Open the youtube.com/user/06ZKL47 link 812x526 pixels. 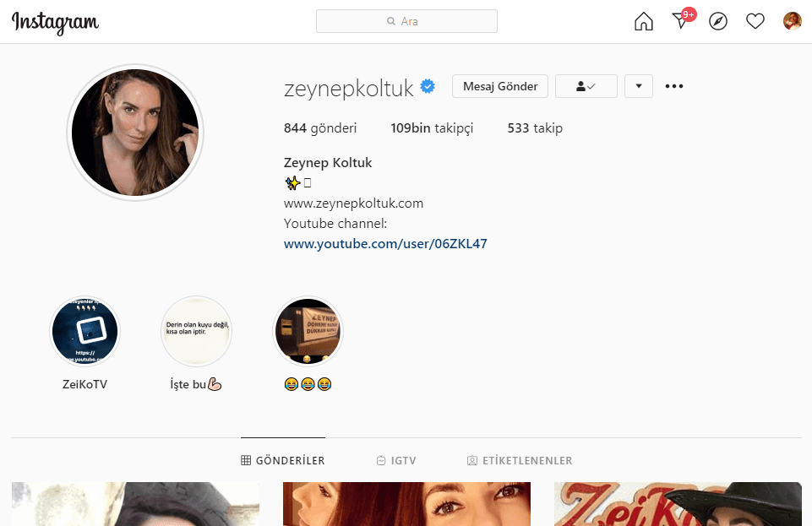(x=385, y=244)
